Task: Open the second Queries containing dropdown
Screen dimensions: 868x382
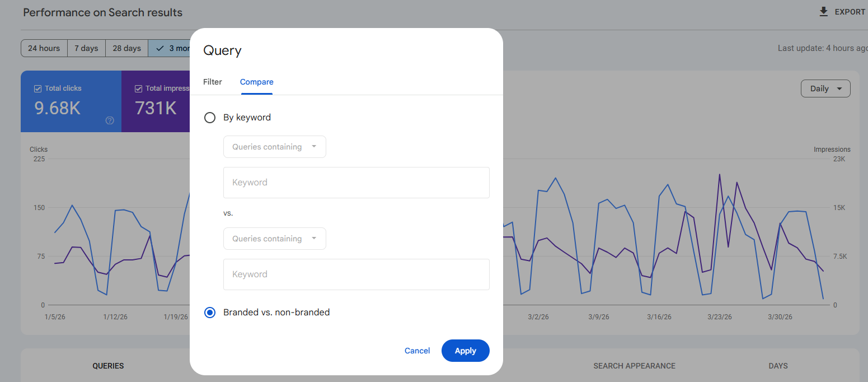Action: (274, 238)
